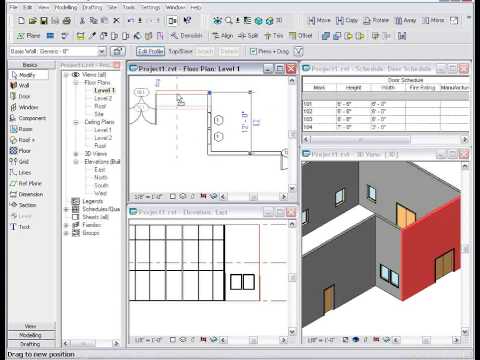
Task: Click the Edit Profile button
Action: click(150, 51)
